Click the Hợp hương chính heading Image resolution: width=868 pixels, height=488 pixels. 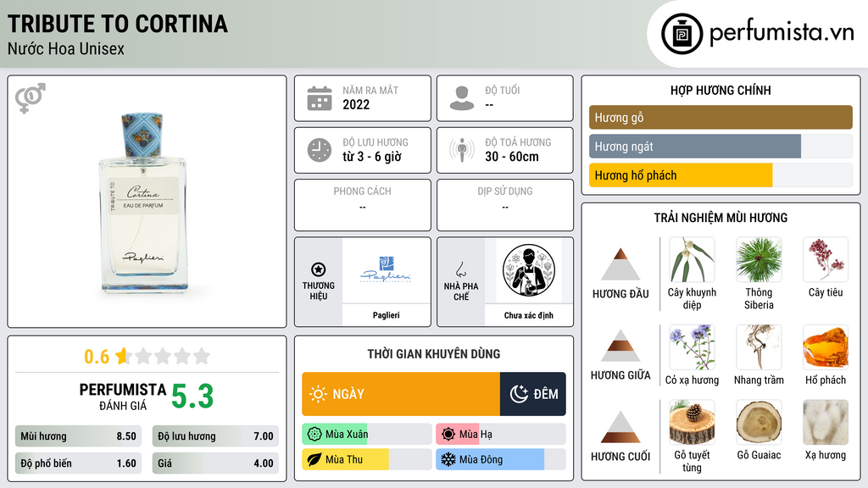(x=721, y=90)
